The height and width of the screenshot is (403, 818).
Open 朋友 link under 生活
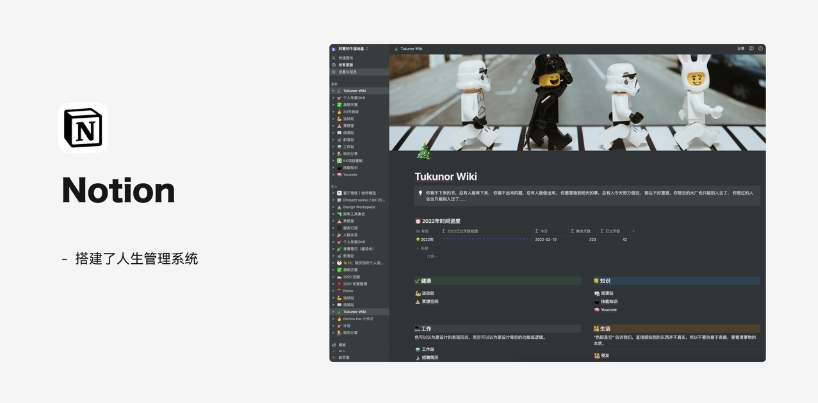602,355
